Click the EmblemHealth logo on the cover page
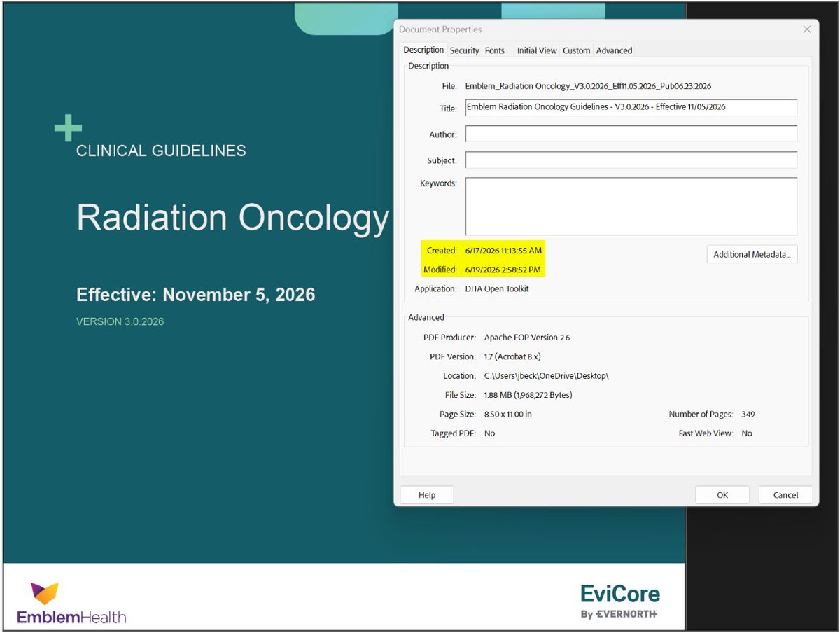Image resolution: width=840 pixels, height=633 pixels. coord(71,604)
